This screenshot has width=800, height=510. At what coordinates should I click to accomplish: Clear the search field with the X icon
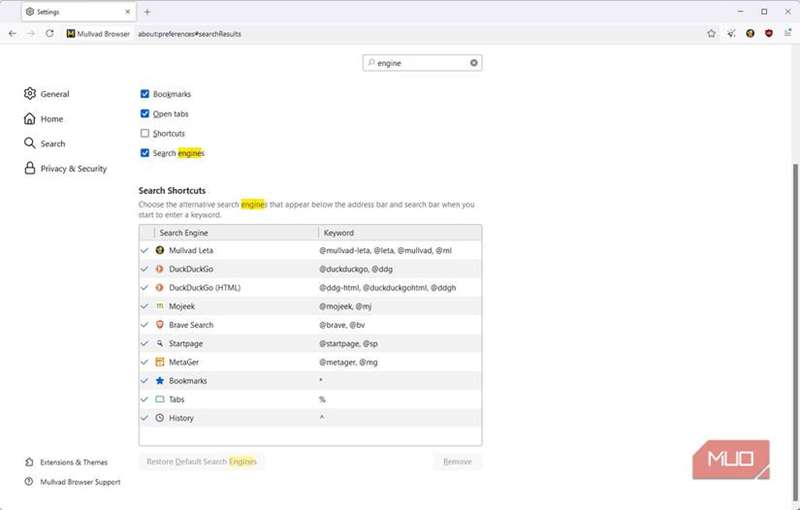coord(474,62)
